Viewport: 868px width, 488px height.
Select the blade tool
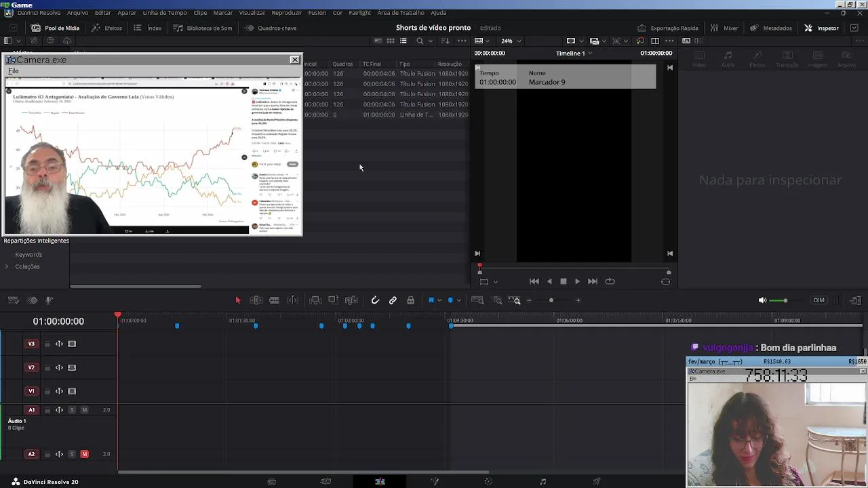274,300
